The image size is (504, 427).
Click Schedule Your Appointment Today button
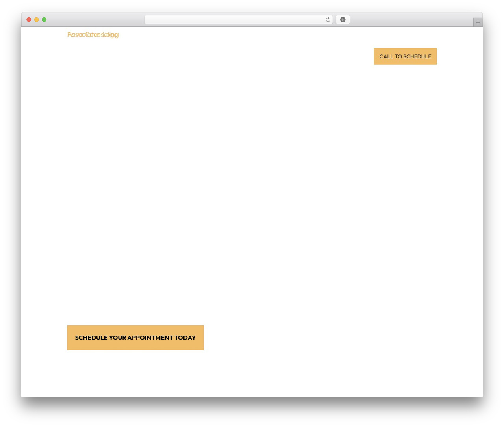point(135,338)
